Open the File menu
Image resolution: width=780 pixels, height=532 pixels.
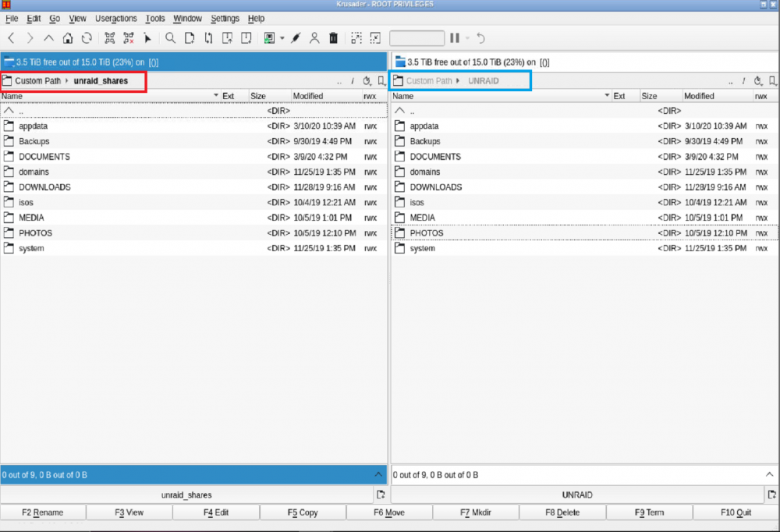[12, 19]
